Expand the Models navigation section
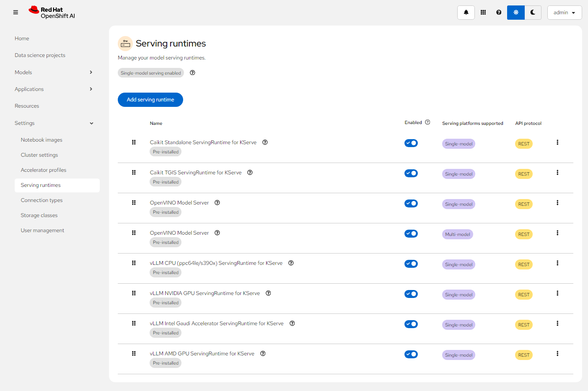The height and width of the screenshot is (391, 588). pos(54,72)
